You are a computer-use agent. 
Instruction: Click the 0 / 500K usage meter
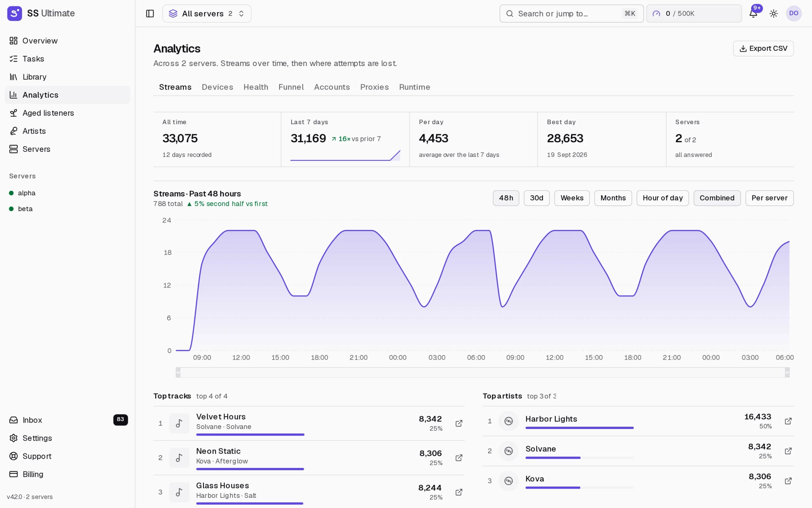tap(694, 13)
